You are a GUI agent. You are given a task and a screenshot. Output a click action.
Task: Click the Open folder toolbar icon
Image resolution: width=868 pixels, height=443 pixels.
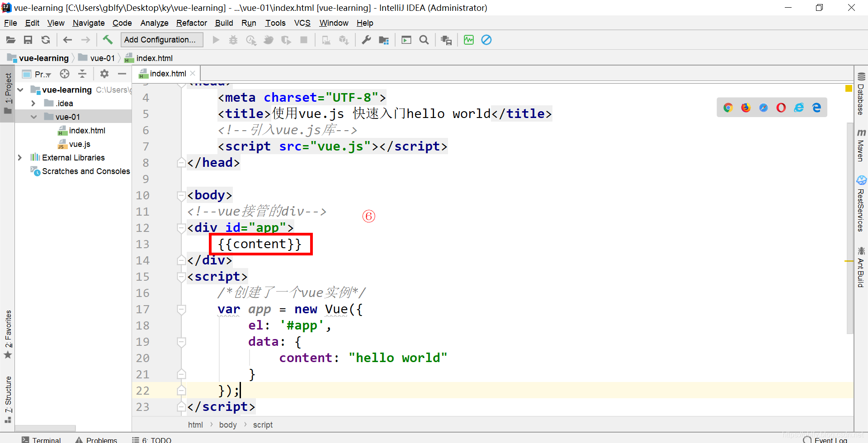tap(11, 40)
